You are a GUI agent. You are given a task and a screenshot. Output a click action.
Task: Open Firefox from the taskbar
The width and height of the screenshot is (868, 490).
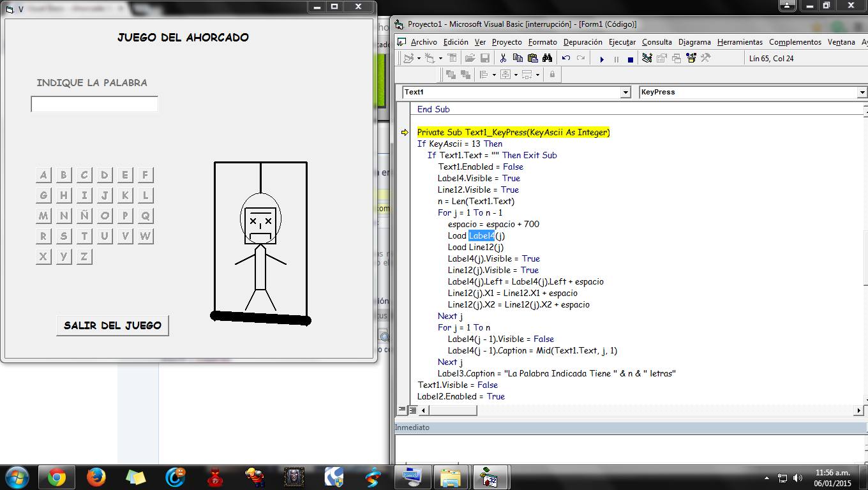[96, 477]
